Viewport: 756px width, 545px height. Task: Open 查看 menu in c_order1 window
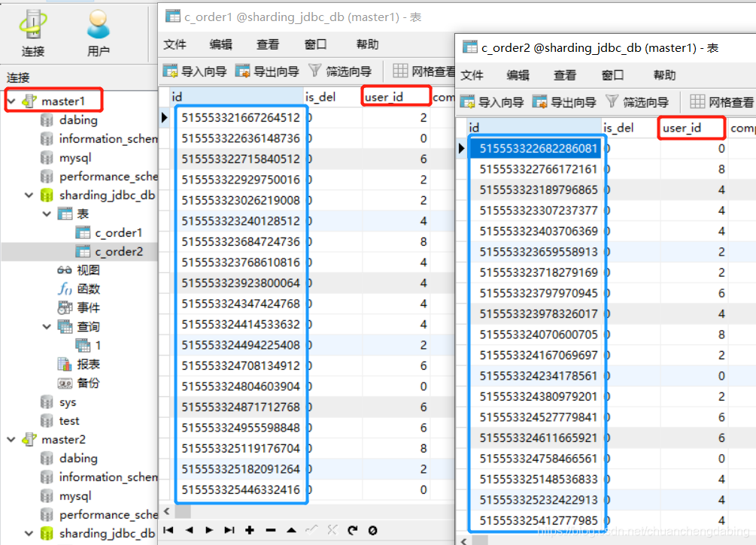268,44
